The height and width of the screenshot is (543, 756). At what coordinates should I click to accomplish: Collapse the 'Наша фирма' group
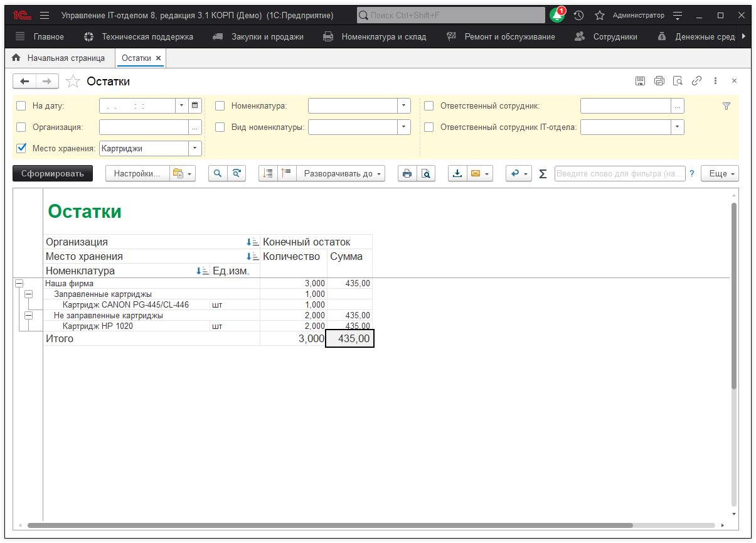[x=19, y=284]
